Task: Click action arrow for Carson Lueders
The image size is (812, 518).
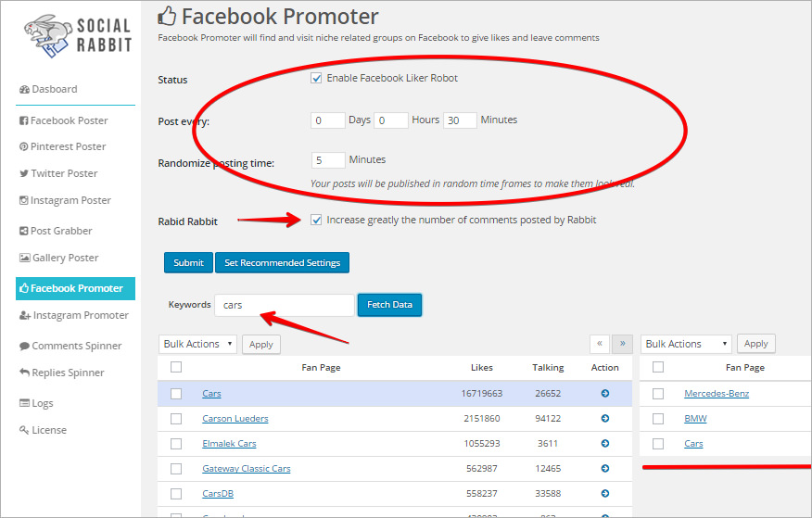Action: (x=605, y=418)
